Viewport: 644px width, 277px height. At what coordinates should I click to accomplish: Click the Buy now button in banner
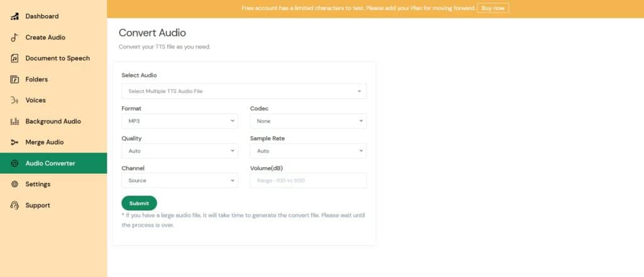click(493, 8)
